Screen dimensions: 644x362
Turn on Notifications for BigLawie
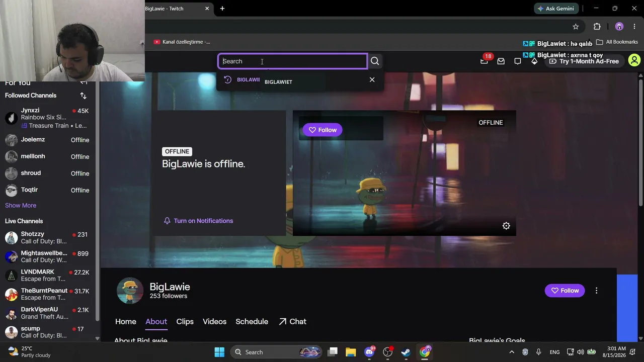(x=198, y=221)
